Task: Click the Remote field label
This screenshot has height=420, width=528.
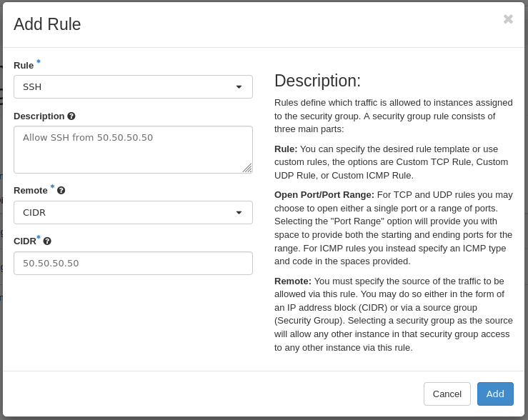Action: pos(31,191)
